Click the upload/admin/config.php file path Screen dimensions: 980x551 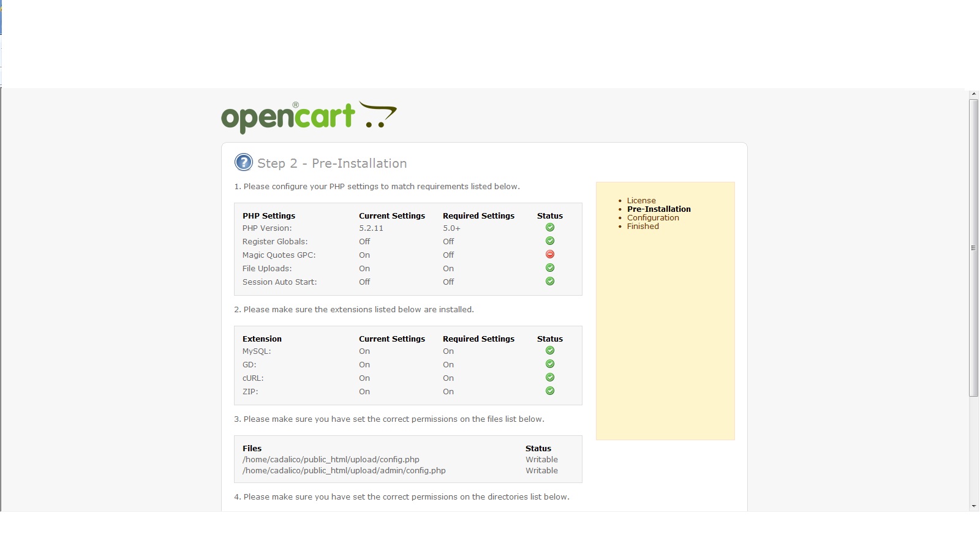(x=344, y=471)
